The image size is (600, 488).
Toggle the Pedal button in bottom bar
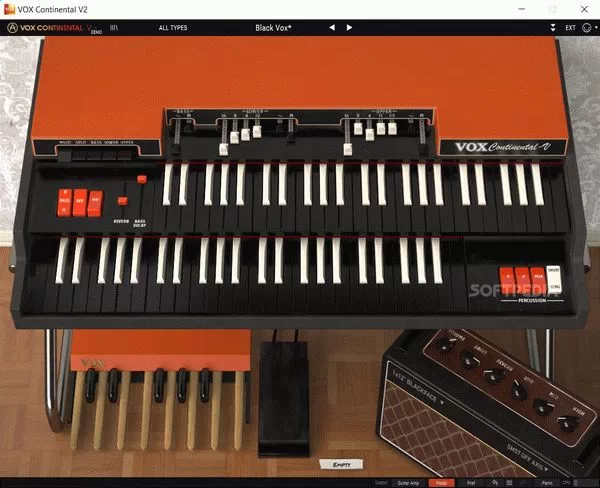(x=441, y=483)
